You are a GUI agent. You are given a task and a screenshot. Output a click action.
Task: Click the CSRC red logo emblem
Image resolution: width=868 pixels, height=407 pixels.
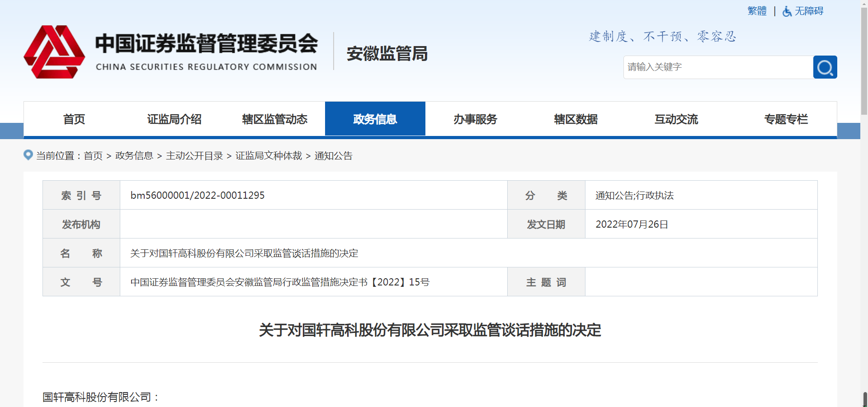[54, 52]
